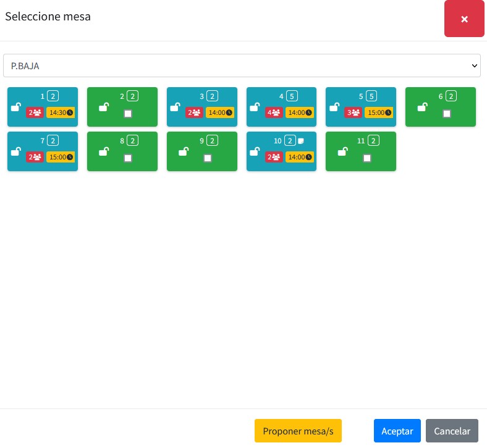Click the unlock icon on table 1

(16, 107)
